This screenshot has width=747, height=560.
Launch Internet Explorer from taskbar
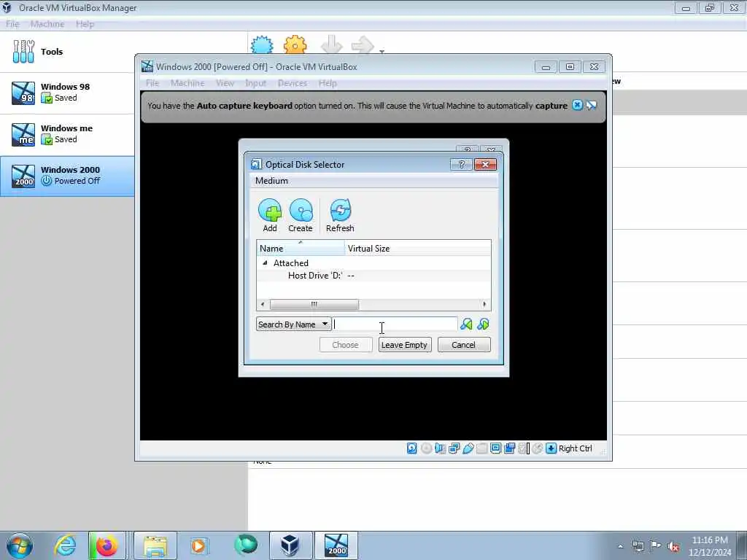point(65,545)
